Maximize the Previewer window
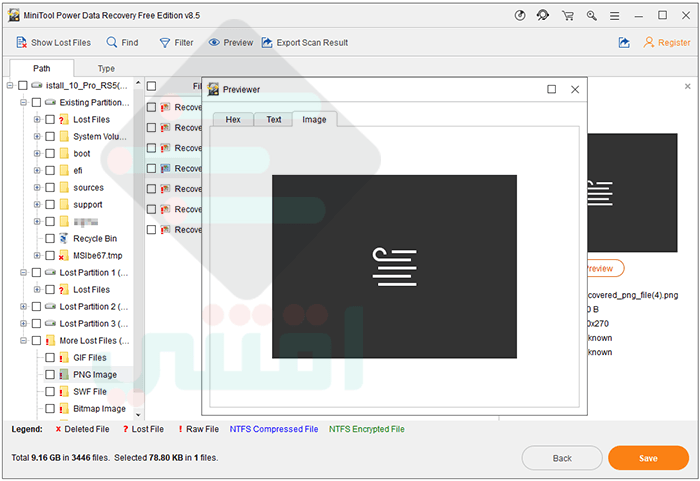The image size is (700, 481). 551,89
